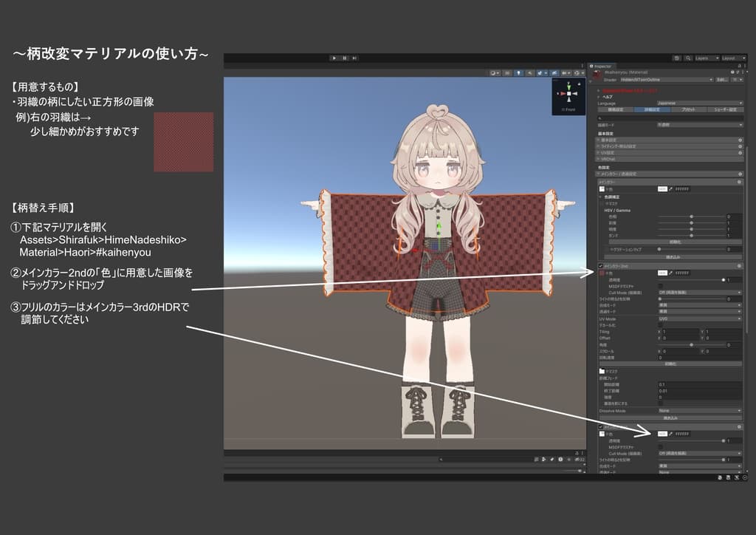The height and width of the screenshot is (535, 756).
Task: Enable the MSDFテクスチャ checkbox
Action: tap(660, 284)
